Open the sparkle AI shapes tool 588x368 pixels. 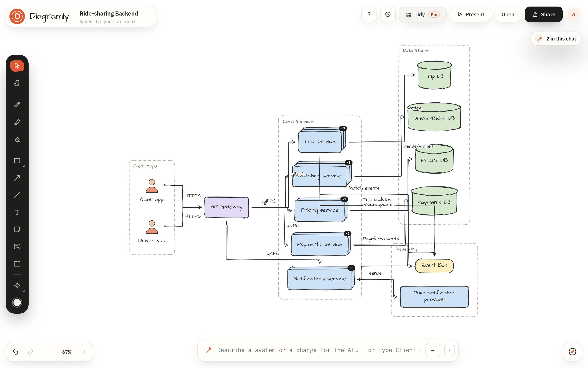[17, 285]
